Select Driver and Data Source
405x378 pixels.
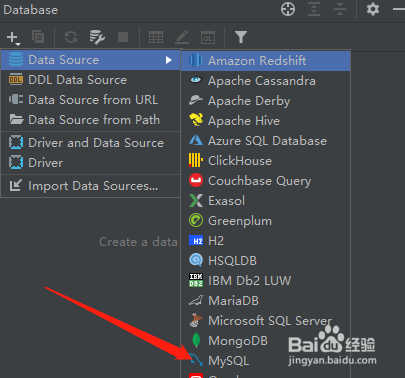click(91, 143)
